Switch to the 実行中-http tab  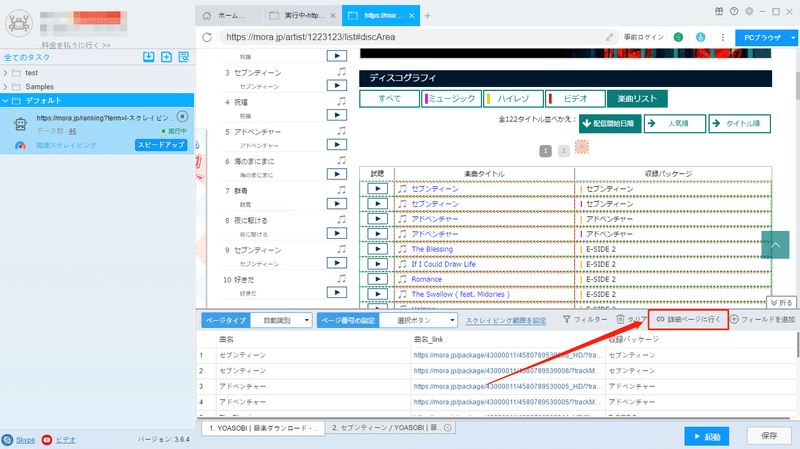point(302,16)
